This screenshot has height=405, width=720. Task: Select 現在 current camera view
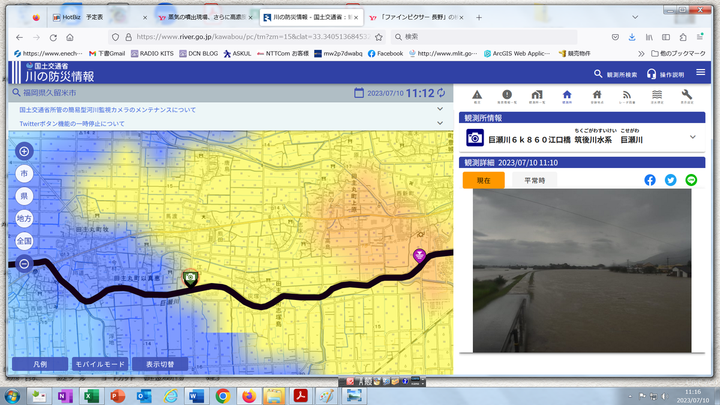pyautogui.click(x=484, y=180)
